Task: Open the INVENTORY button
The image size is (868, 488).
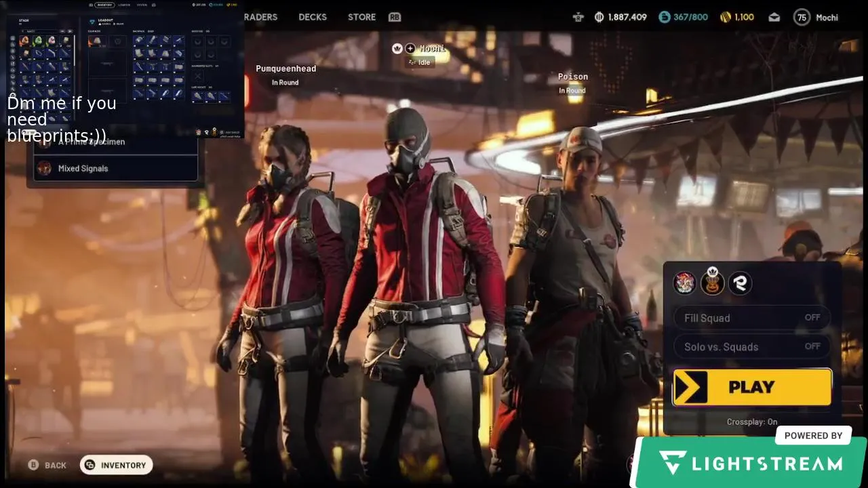Action: [116, 465]
